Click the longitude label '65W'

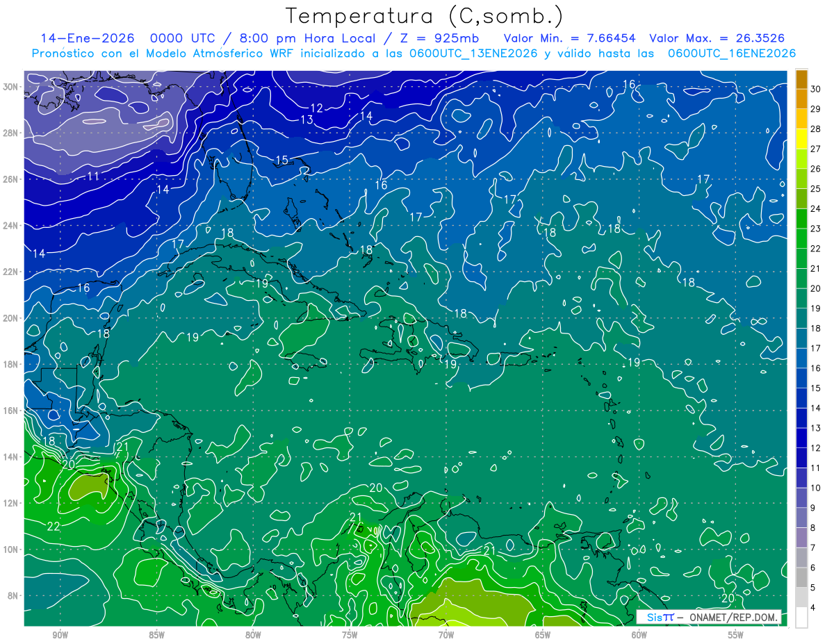click(x=543, y=634)
